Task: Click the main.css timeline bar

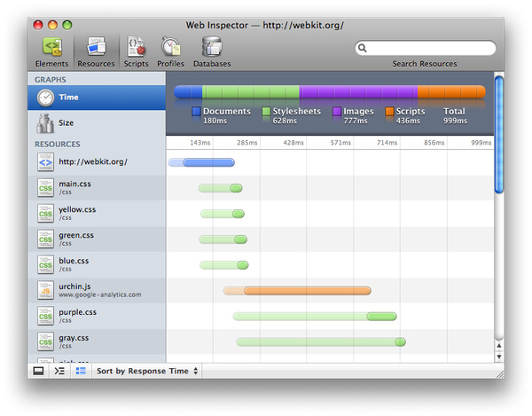Action: coord(221,188)
